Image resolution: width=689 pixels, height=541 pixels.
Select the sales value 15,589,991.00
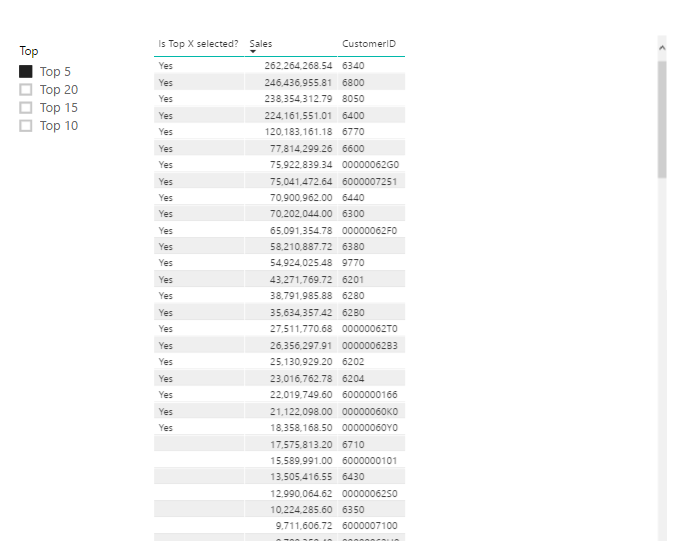click(x=301, y=461)
